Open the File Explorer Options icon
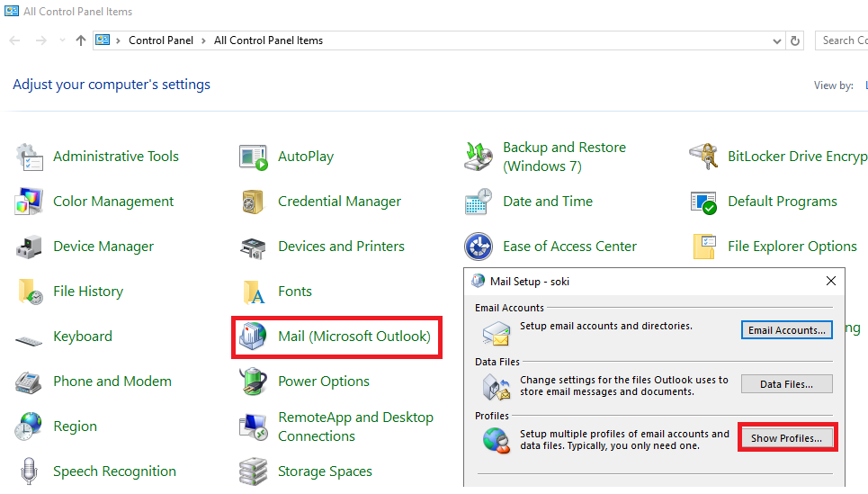The image size is (868, 494). [704, 247]
